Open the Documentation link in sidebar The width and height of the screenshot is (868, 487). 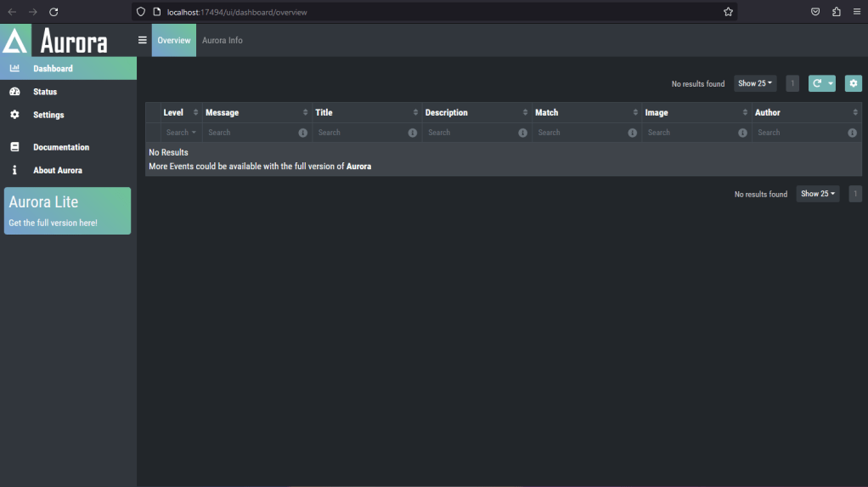tap(61, 147)
